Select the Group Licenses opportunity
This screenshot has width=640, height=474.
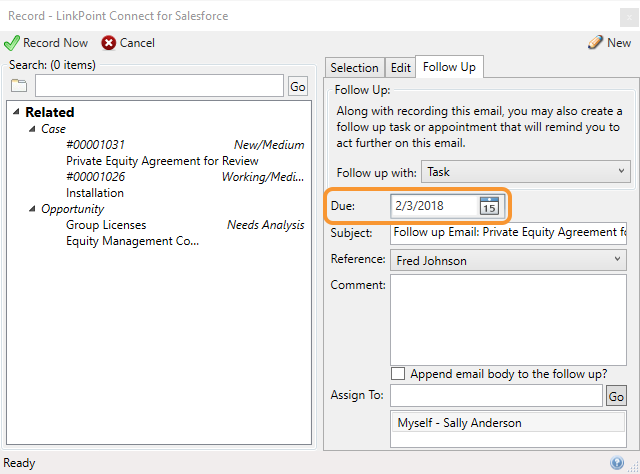click(185, 233)
